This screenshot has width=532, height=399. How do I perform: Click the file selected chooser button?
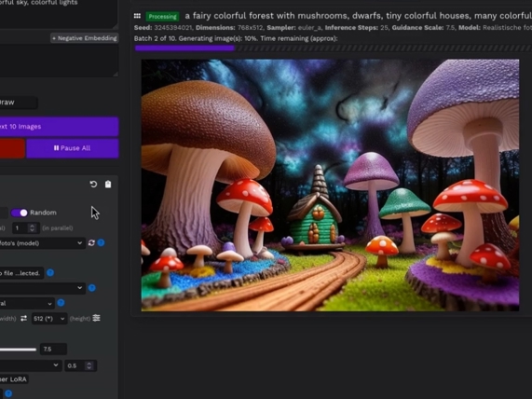tap(21, 273)
